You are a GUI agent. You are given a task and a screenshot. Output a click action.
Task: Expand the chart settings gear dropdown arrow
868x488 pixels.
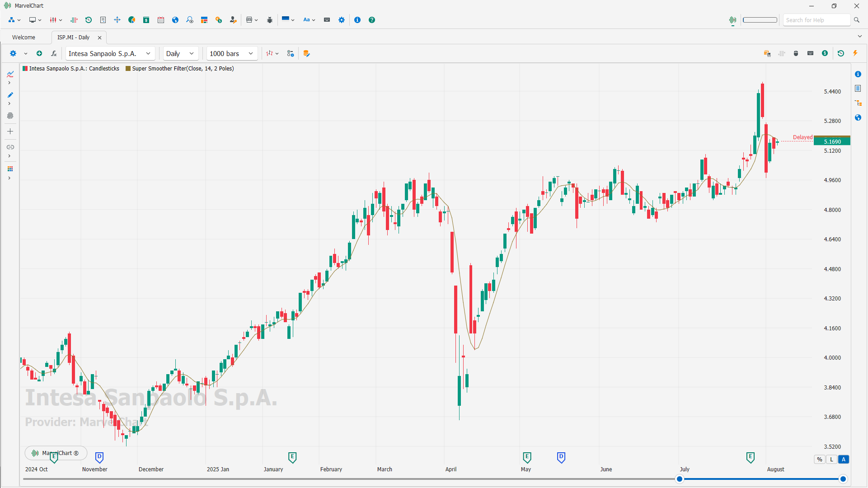click(x=26, y=53)
